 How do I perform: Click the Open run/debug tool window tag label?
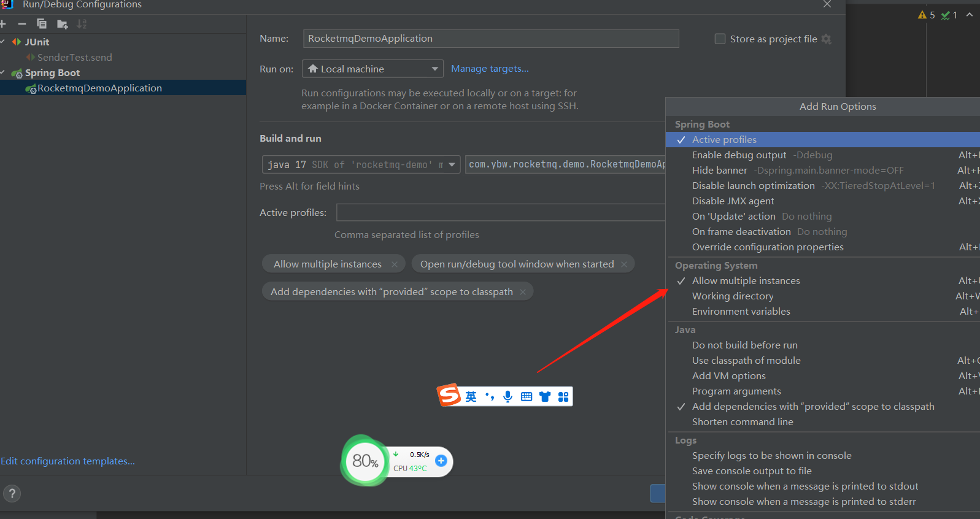517,264
